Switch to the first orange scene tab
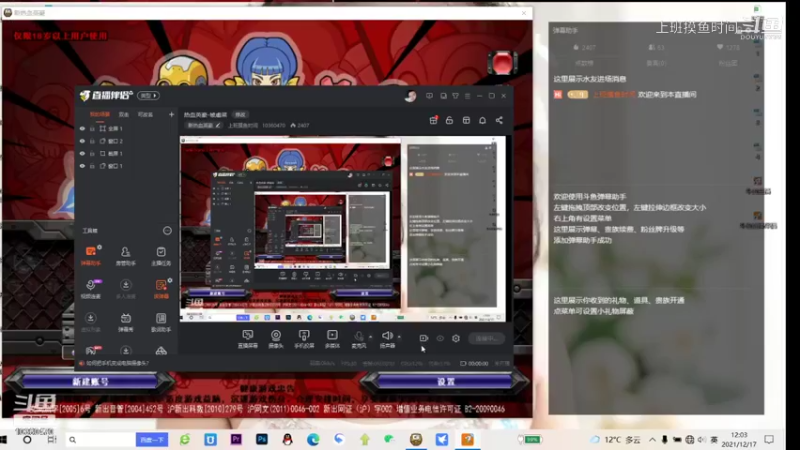 coord(100,114)
